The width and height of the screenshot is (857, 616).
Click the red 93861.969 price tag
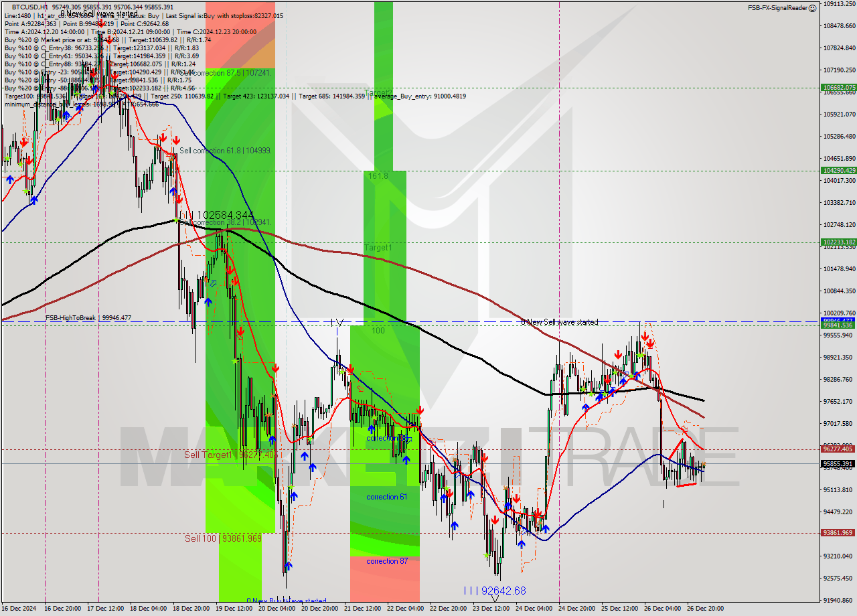coord(838,533)
